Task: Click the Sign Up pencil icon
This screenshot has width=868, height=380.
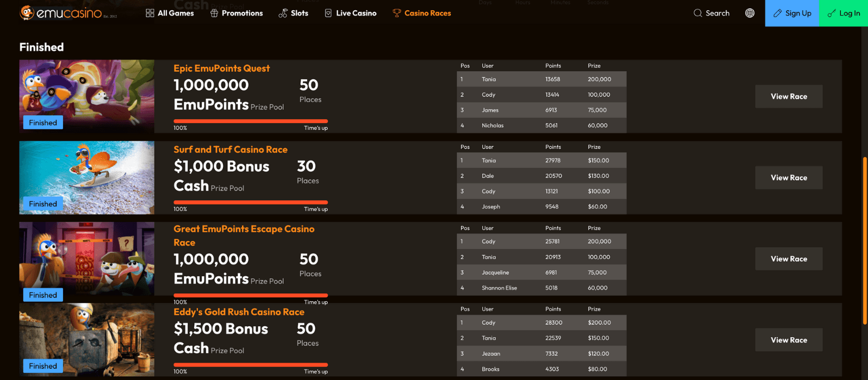Action: click(777, 13)
